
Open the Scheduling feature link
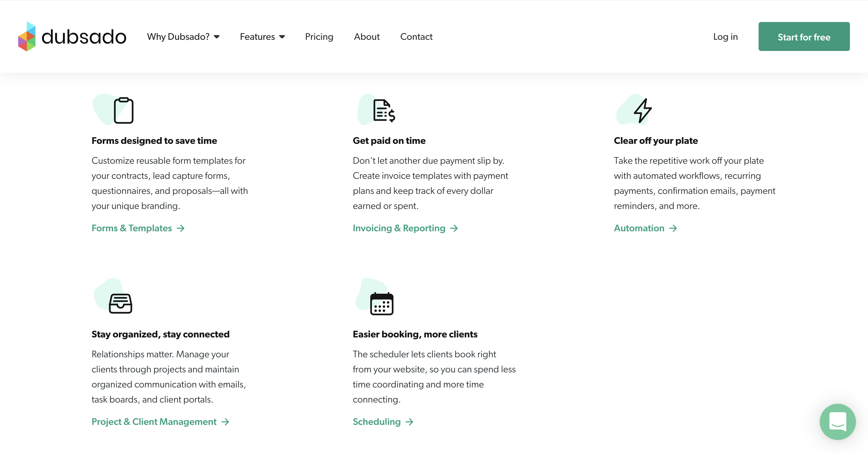pyautogui.click(x=377, y=422)
